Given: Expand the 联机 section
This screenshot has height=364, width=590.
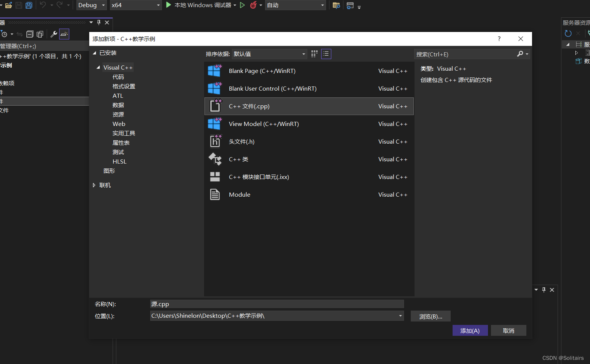Looking at the screenshot, I should [94, 185].
